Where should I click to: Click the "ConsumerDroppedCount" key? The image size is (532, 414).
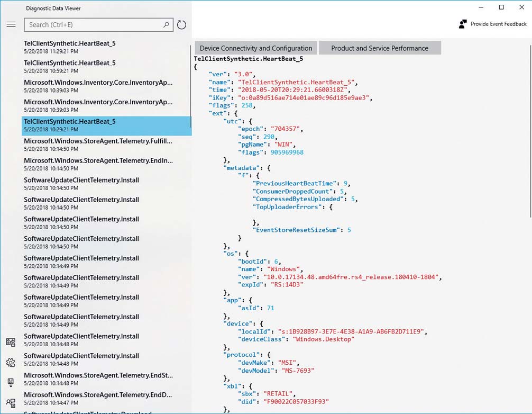pyautogui.click(x=294, y=192)
